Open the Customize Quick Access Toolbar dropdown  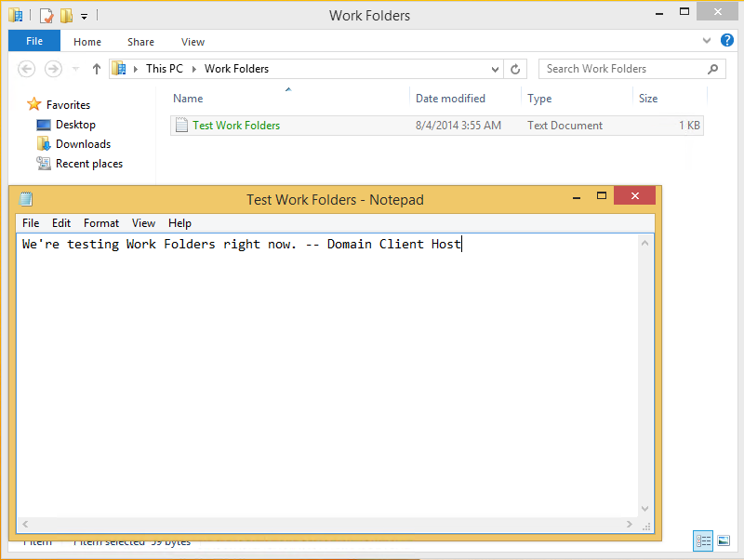tap(84, 17)
